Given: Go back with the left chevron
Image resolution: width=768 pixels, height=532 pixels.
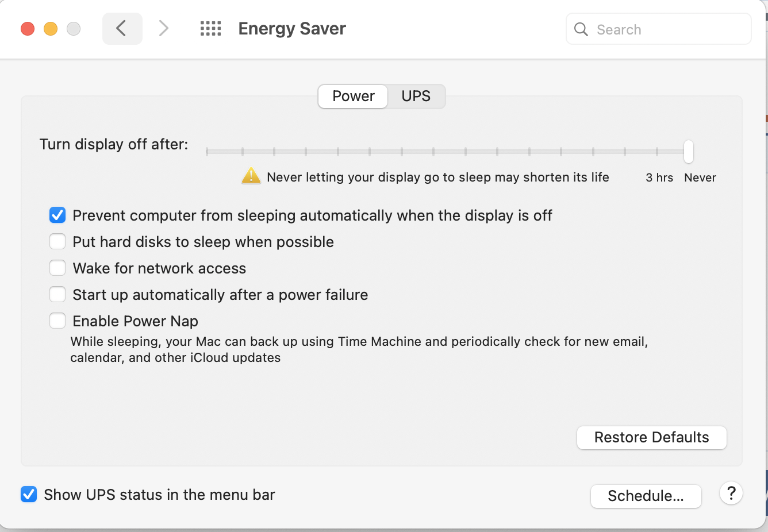Looking at the screenshot, I should [122, 28].
